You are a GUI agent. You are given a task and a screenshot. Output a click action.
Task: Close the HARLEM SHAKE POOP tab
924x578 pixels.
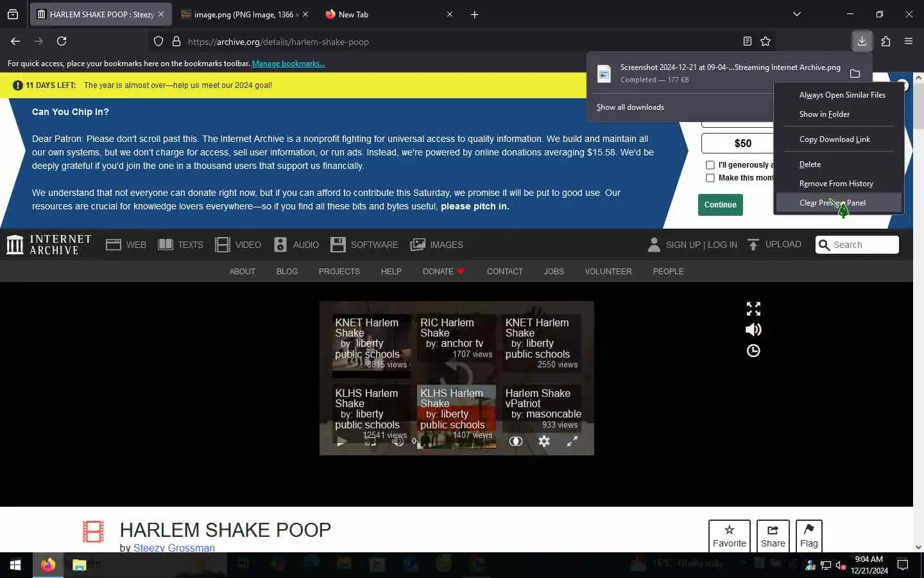coord(161,14)
